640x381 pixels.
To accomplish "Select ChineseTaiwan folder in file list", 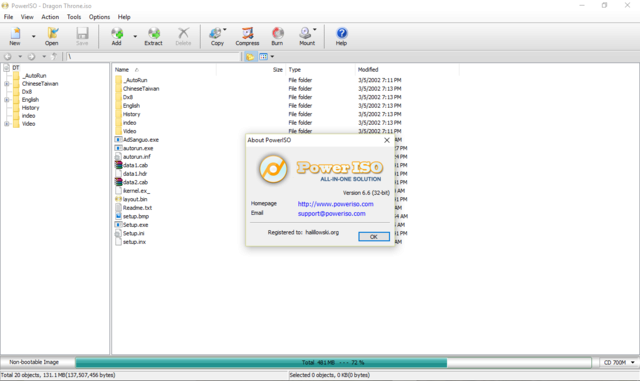I will [x=141, y=89].
